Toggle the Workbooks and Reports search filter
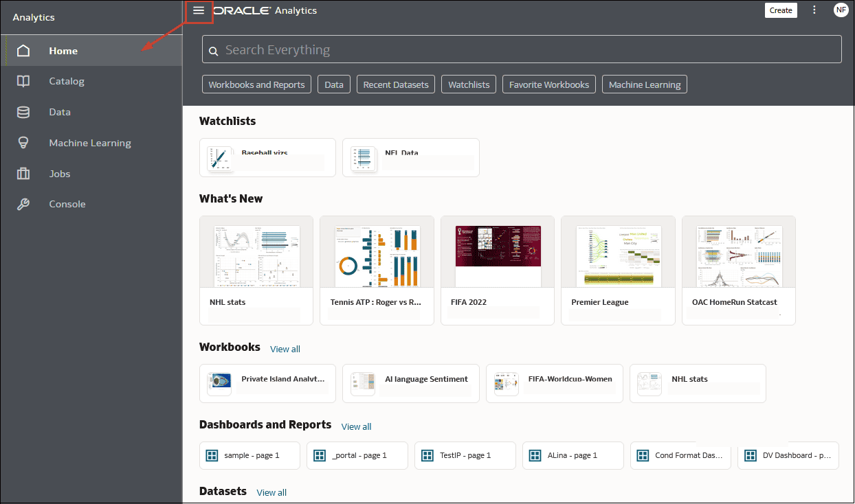The image size is (855, 504). tap(256, 84)
